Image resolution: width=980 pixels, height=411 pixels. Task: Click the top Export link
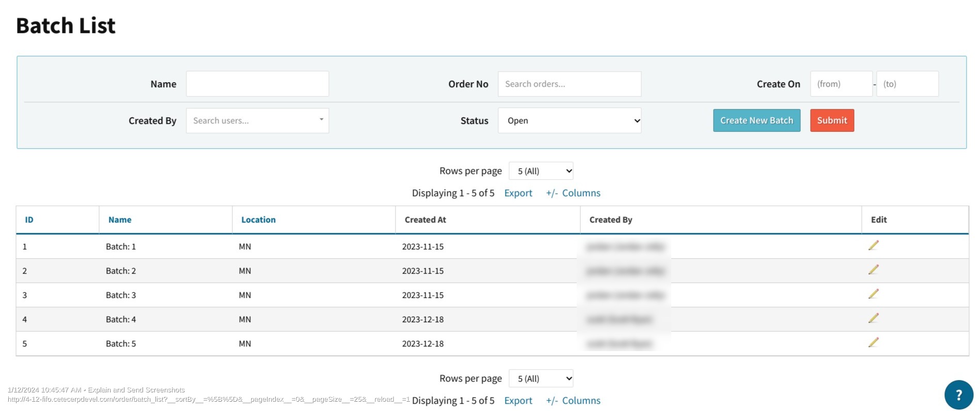pos(518,193)
